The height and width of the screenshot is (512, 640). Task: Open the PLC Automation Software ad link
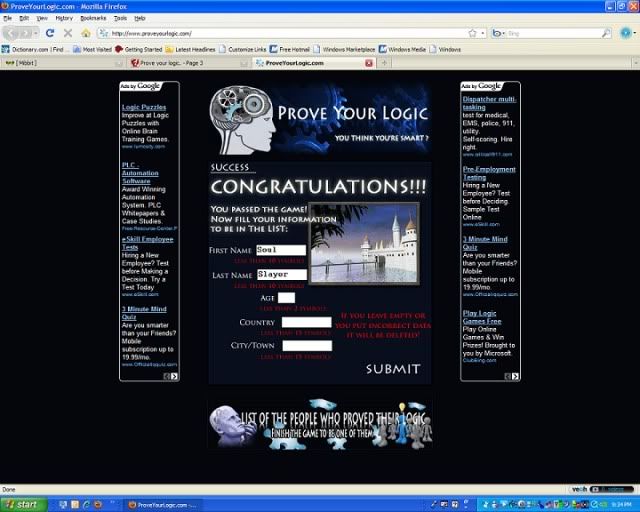click(140, 173)
